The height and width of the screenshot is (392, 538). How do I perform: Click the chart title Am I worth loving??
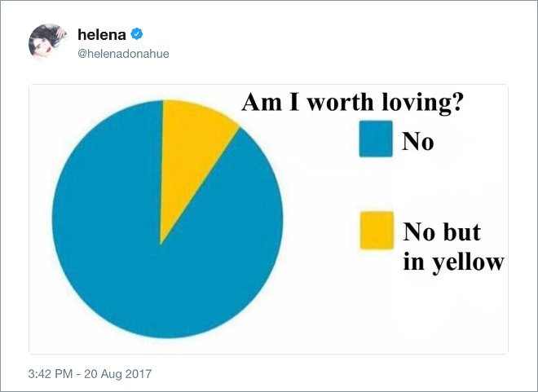(352, 102)
